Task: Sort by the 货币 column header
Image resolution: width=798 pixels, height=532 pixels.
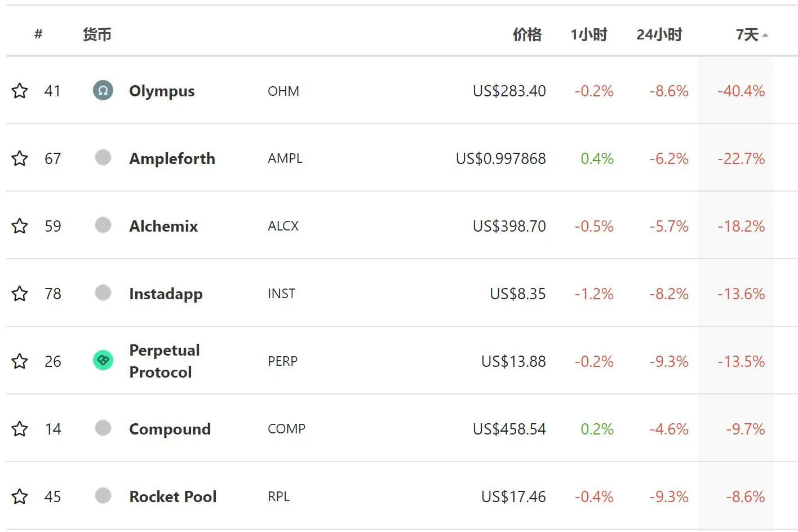Action: tap(97, 35)
